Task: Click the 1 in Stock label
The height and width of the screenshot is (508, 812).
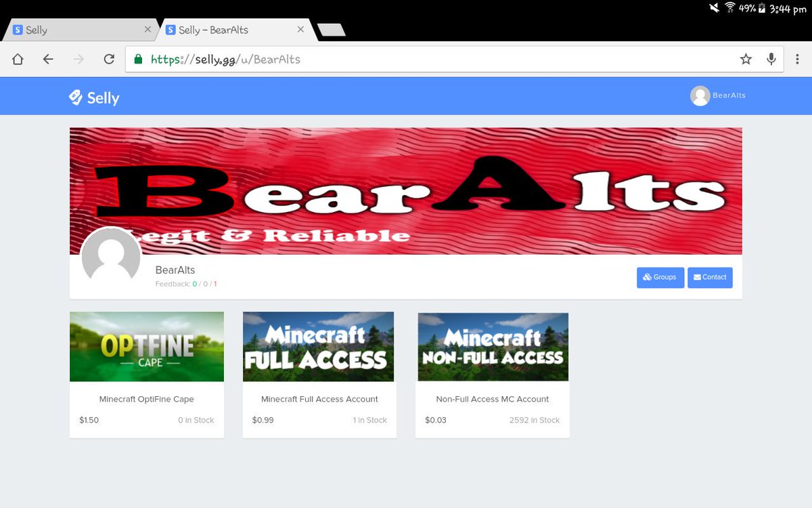Action: tap(369, 420)
